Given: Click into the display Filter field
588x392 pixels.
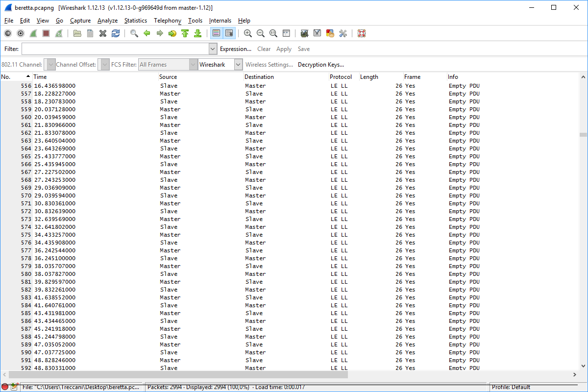Looking at the screenshot, I should [115, 49].
